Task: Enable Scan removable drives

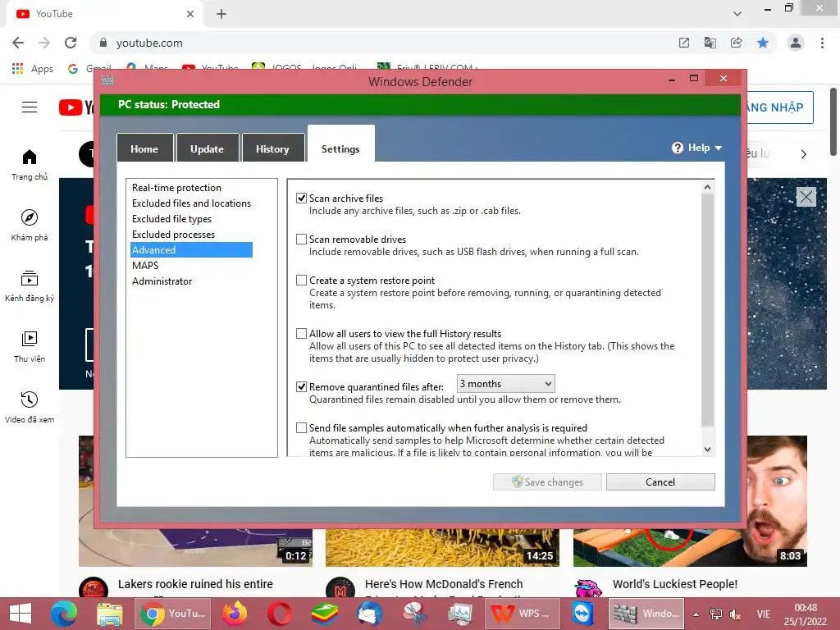Action: click(302, 240)
